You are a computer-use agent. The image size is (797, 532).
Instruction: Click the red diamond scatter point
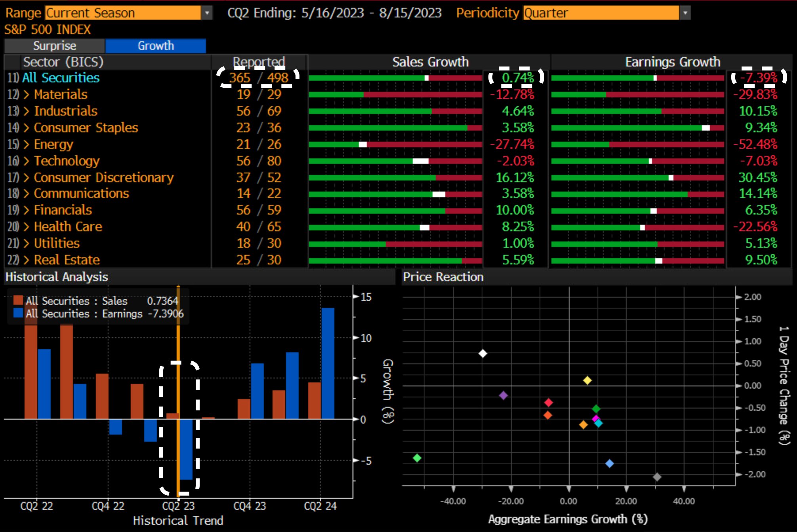(549, 403)
